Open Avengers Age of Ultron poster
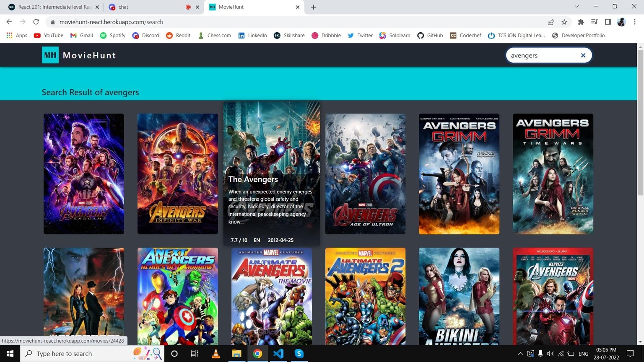Viewport: 644px width, 362px height. pyautogui.click(x=365, y=174)
